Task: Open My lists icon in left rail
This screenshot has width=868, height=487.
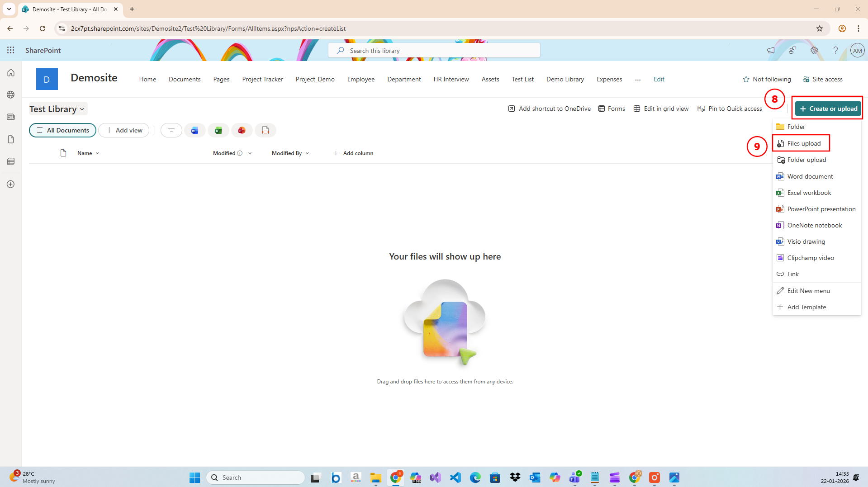Action: [x=11, y=161]
